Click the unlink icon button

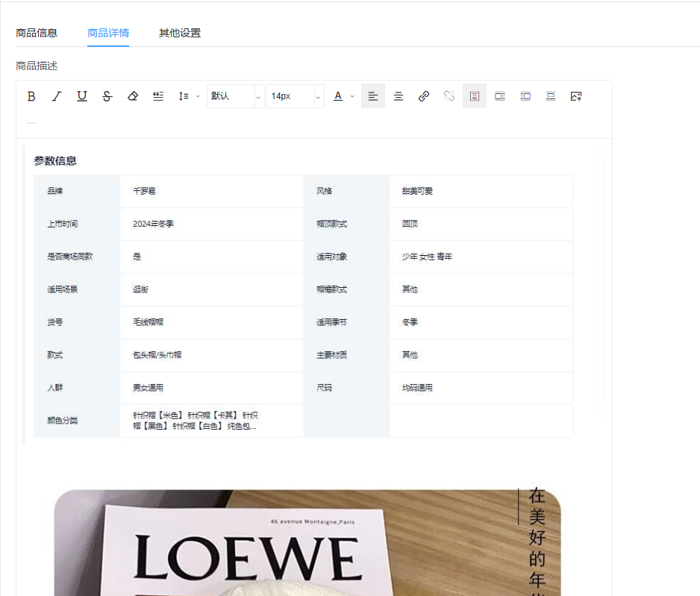pyautogui.click(x=449, y=96)
